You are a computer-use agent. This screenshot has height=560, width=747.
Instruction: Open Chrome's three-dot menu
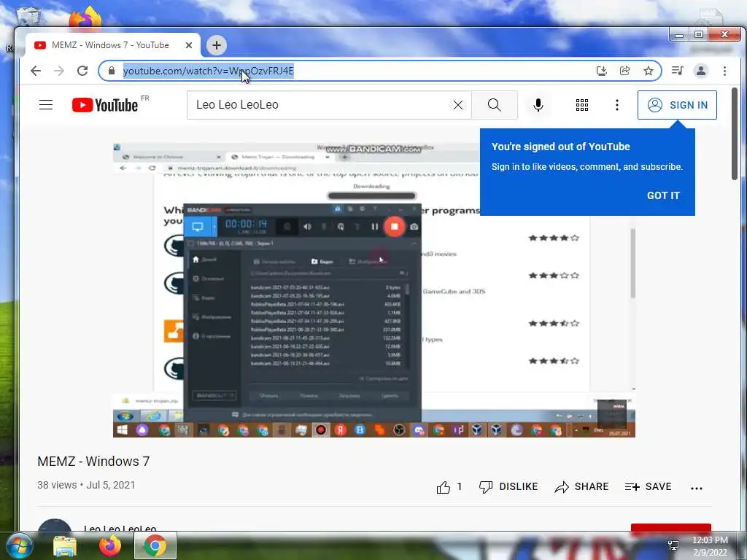[724, 71]
